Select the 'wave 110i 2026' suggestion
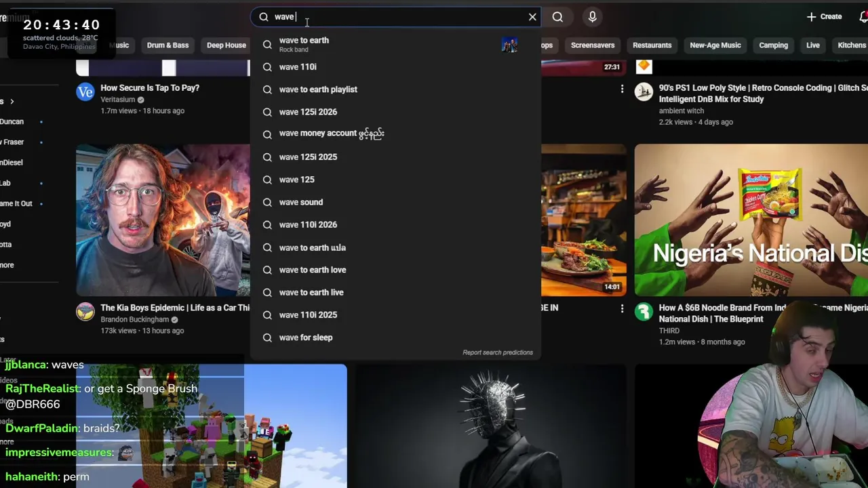Screen dimensions: 868x488 [395, 224]
